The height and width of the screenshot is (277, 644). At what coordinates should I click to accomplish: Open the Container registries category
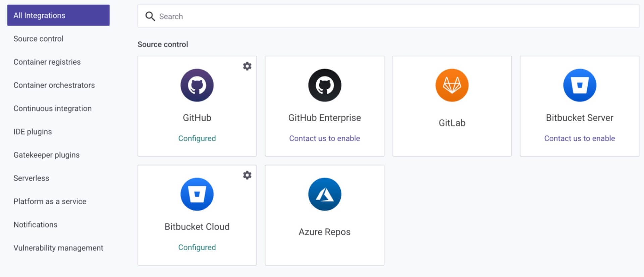pos(47,62)
